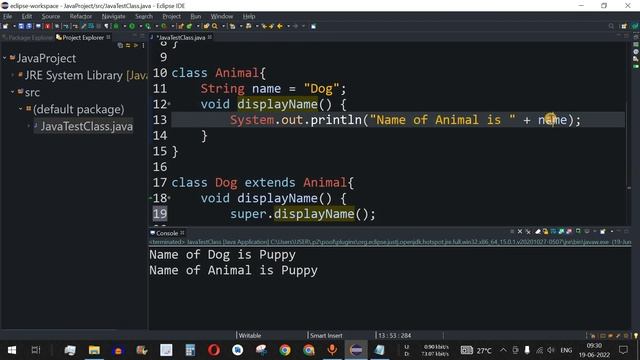Open the Edit menu

click(x=27, y=16)
